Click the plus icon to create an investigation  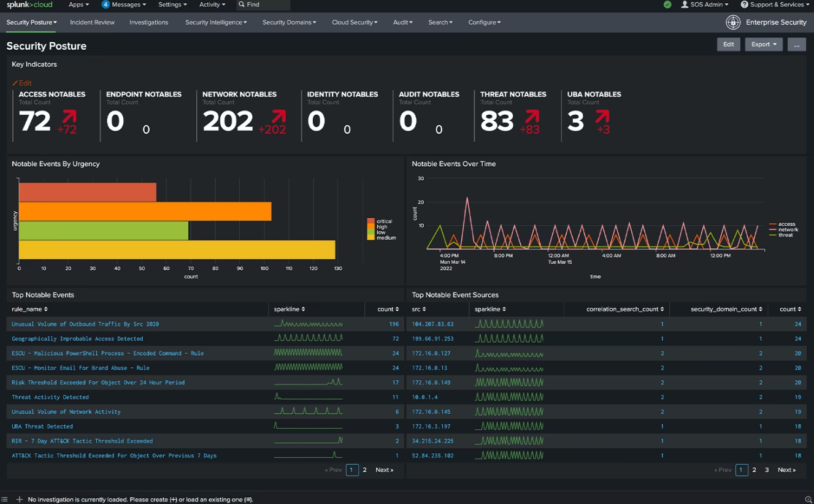coord(20,499)
